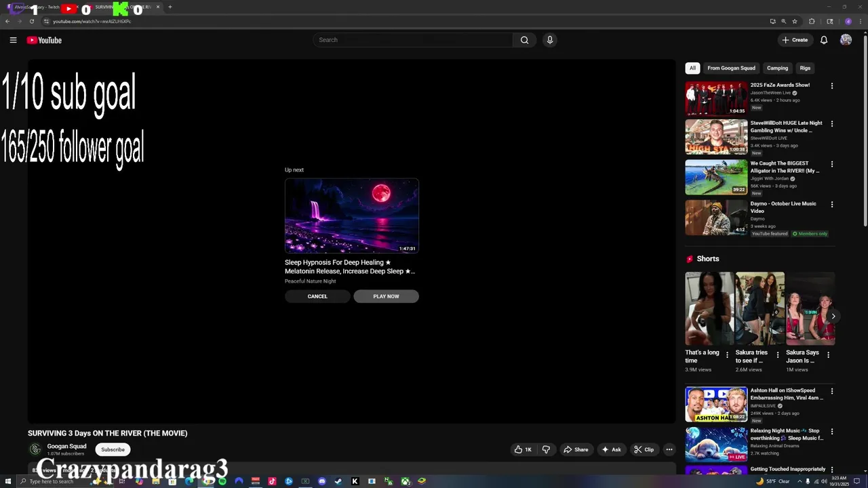Screen dimensions: 868x488
Task: Select the From Googan Squad chip
Action: [731, 68]
